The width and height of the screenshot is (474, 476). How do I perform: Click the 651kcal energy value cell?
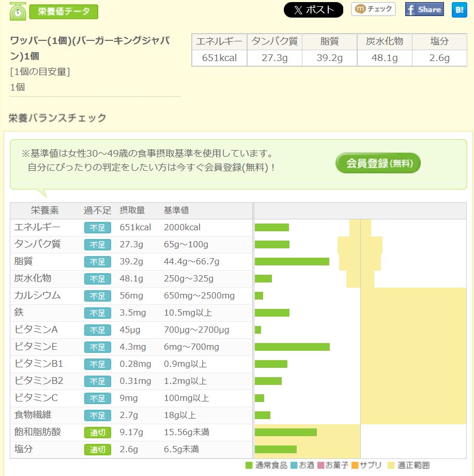coord(219,58)
